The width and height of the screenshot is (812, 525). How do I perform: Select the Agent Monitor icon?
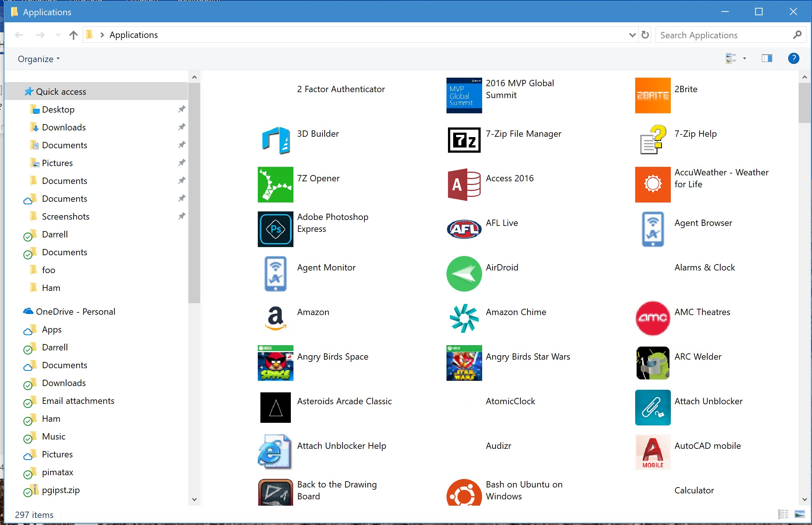(276, 274)
